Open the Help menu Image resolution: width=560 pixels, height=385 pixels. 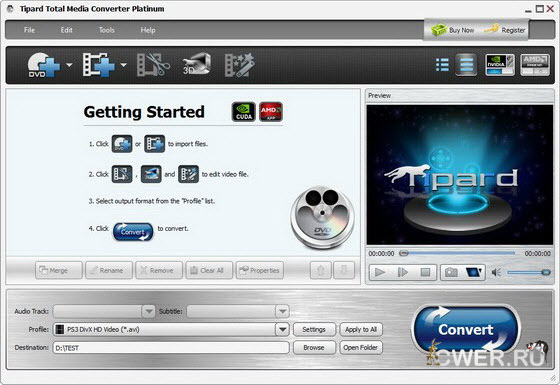click(148, 30)
